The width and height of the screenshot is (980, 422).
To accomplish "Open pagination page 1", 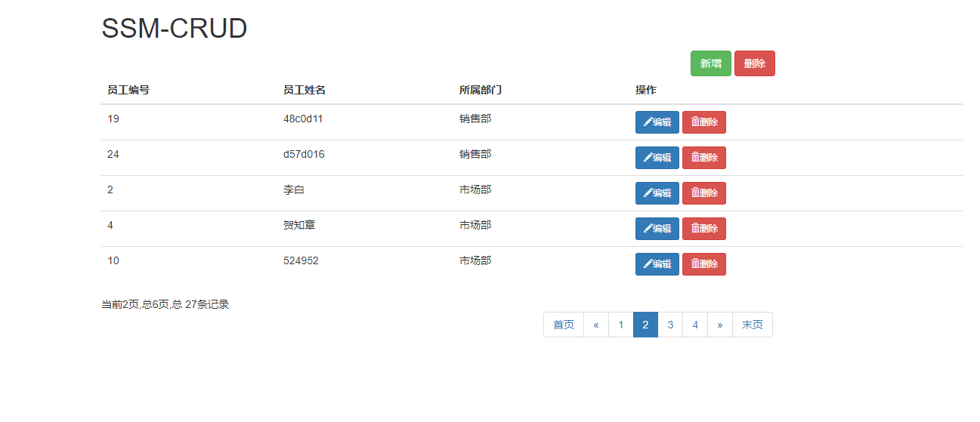I will click(621, 325).
